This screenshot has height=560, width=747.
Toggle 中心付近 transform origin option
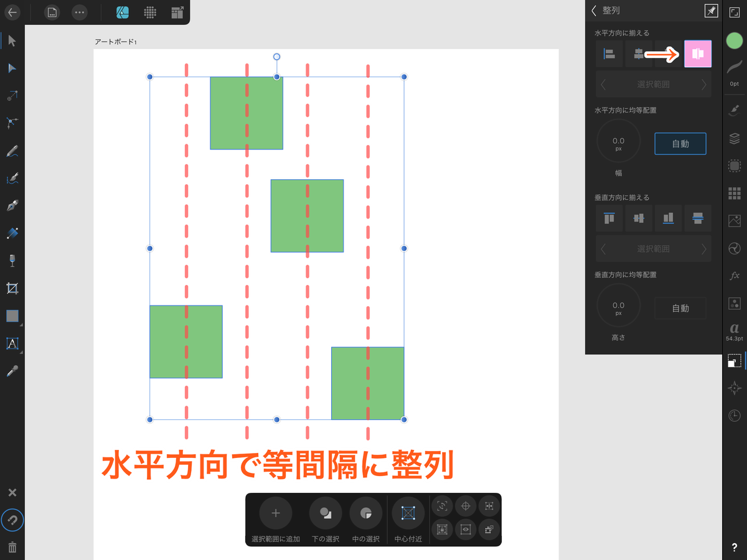click(408, 513)
